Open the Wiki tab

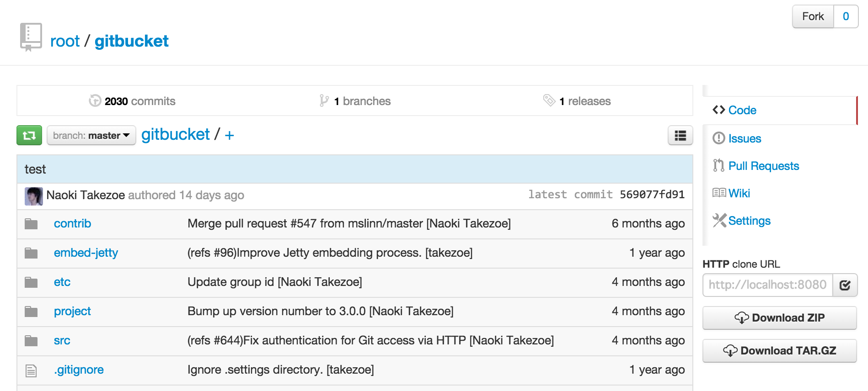(x=739, y=193)
